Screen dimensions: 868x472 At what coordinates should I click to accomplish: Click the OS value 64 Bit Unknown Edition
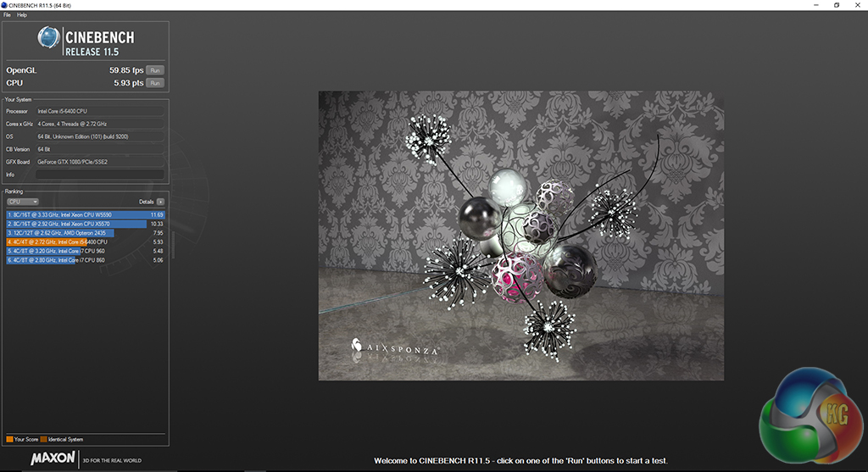pyautogui.click(x=100, y=136)
